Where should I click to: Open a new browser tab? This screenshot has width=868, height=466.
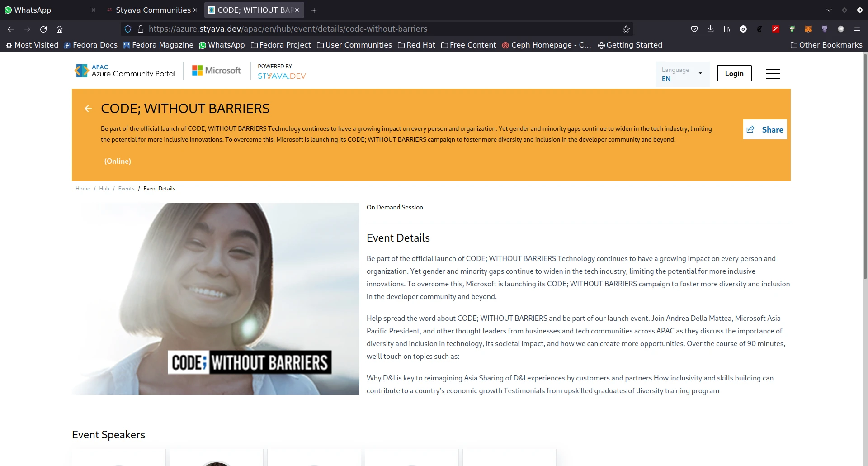coord(314,10)
